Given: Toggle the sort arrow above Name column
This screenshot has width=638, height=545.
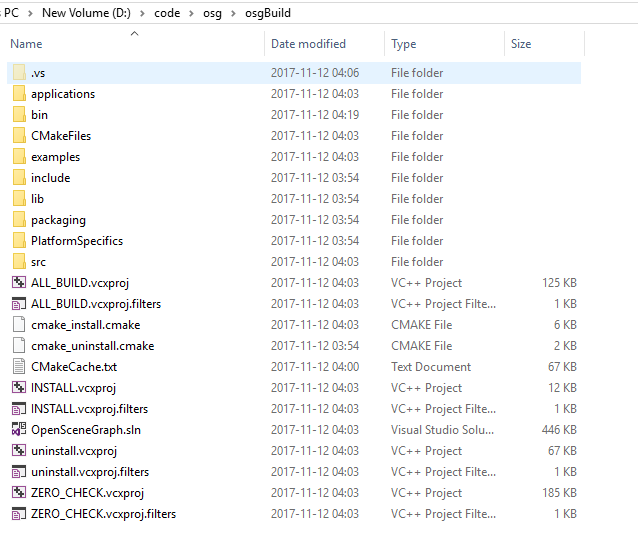Looking at the screenshot, I should (134, 33).
